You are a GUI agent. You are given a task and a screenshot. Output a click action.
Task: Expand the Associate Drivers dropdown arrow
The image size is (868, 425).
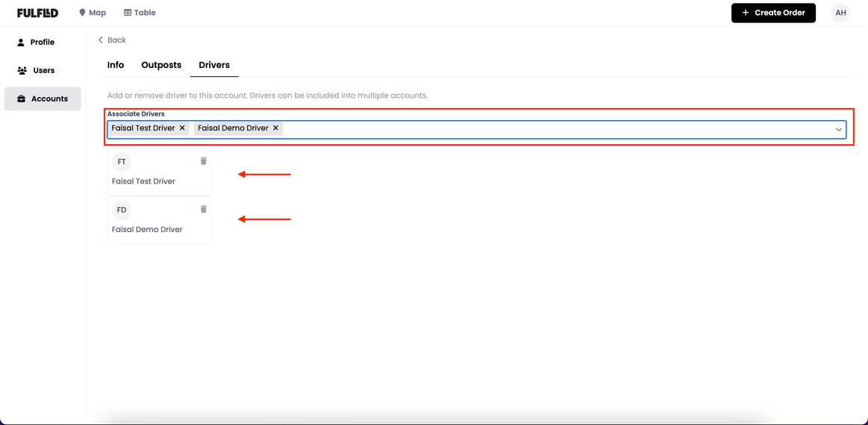[838, 130]
